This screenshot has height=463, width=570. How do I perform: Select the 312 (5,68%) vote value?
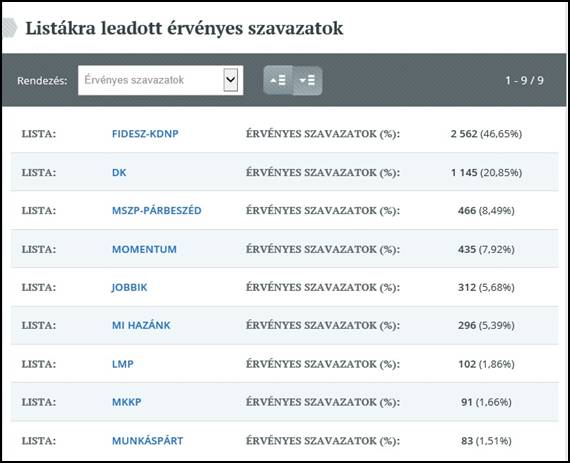click(486, 287)
